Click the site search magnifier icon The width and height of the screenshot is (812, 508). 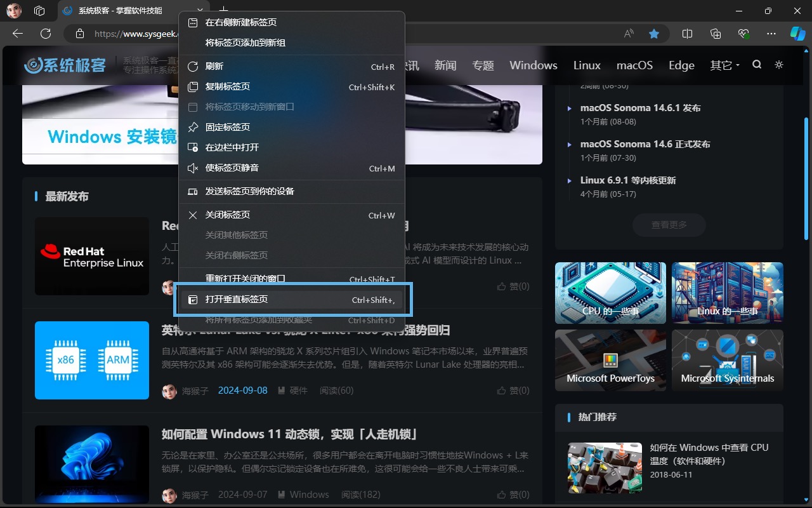[757, 65]
